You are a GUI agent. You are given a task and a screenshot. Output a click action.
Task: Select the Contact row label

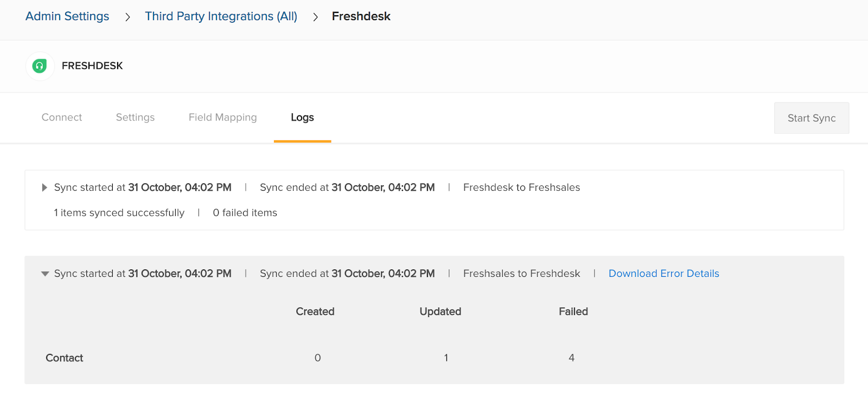pos(65,358)
